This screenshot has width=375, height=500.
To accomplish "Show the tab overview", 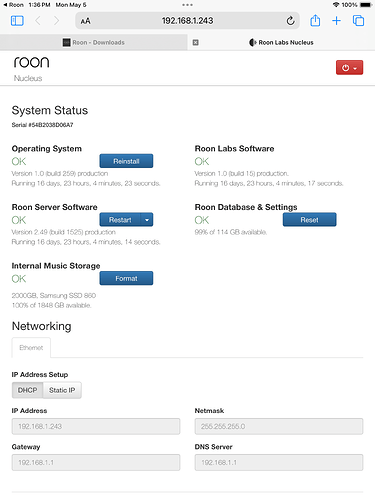I will coord(358,21).
